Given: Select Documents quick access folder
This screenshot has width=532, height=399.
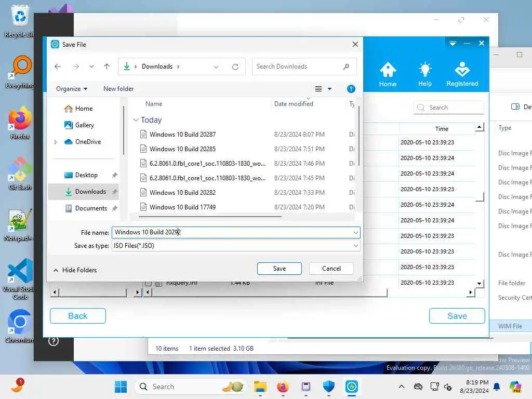Looking at the screenshot, I should tap(86, 208).
